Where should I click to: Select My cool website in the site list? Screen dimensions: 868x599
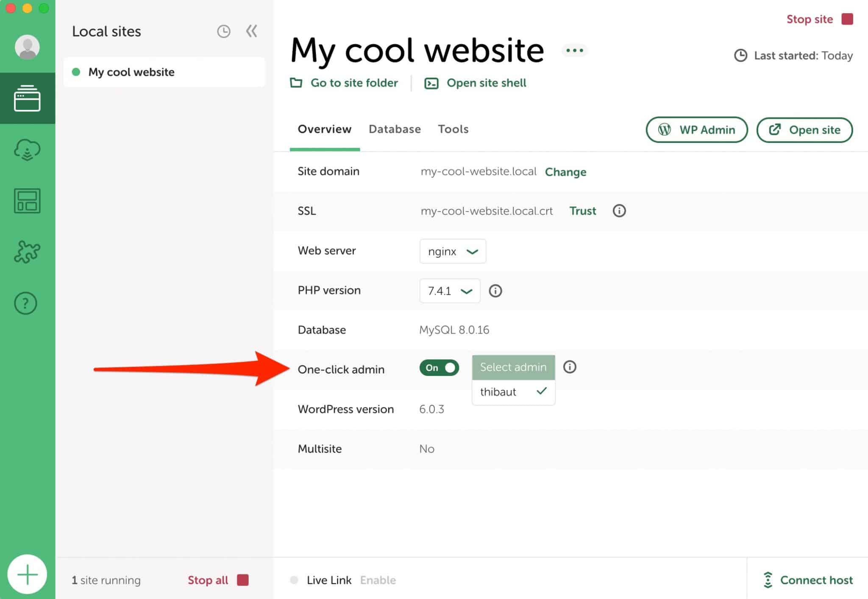tap(131, 72)
